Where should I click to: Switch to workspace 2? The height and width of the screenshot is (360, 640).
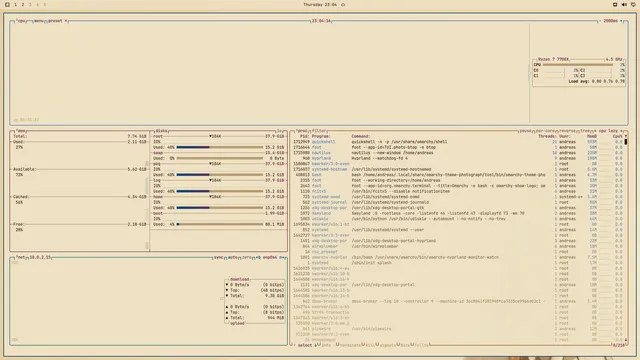[x=23, y=4]
